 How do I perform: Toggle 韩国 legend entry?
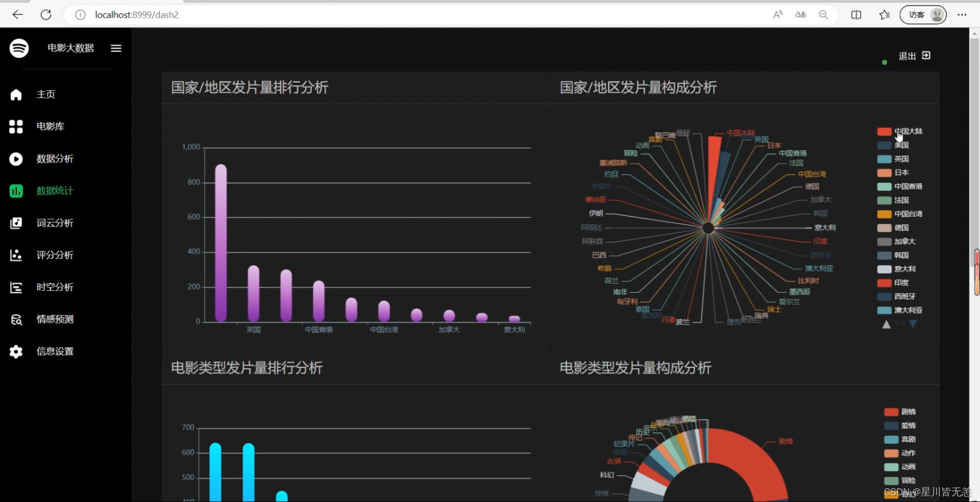point(893,256)
